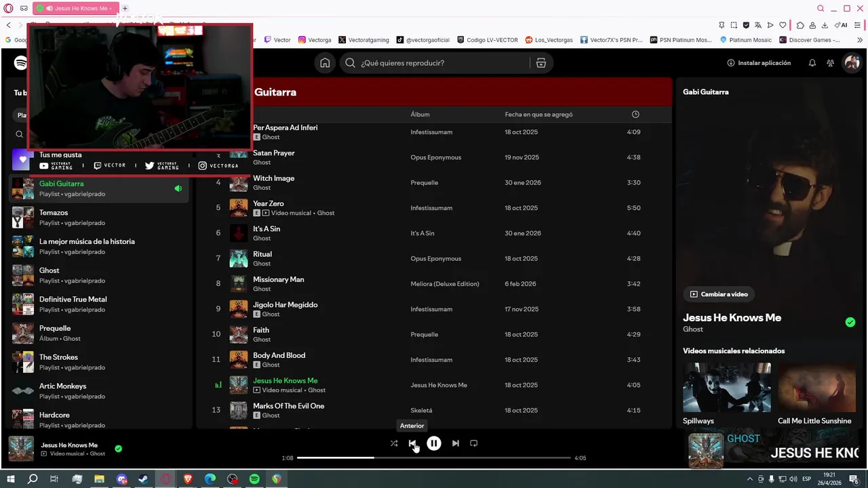Sort tracks by the duration clock icon

pyautogui.click(x=635, y=115)
